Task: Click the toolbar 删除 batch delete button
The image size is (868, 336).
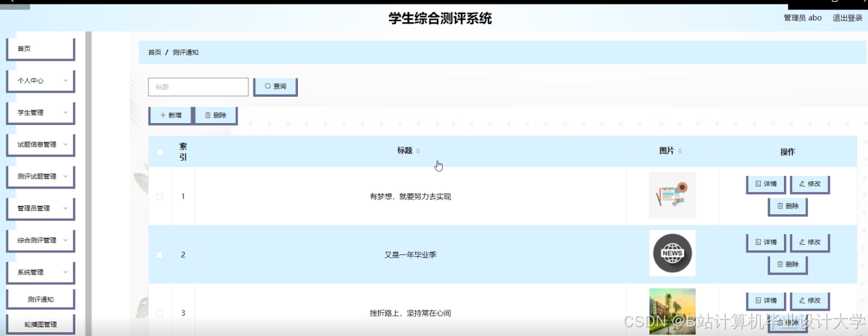Action: [216, 116]
